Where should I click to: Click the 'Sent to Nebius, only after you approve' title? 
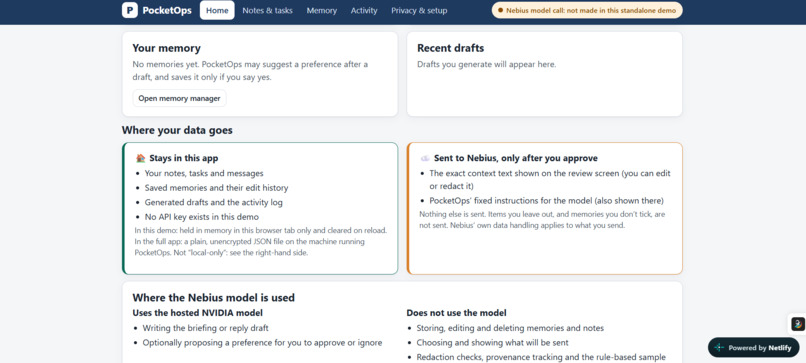click(516, 158)
